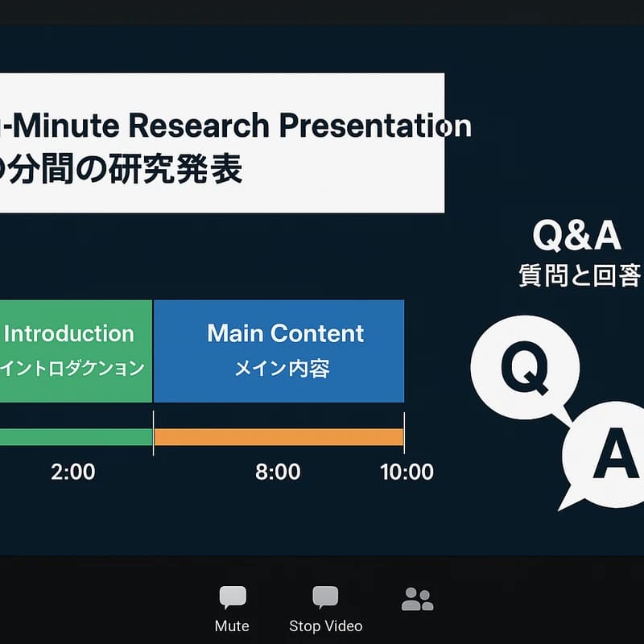The width and height of the screenshot is (644, 644).
Task: Click the Mute microphone icon
Action: coord(232,596)
